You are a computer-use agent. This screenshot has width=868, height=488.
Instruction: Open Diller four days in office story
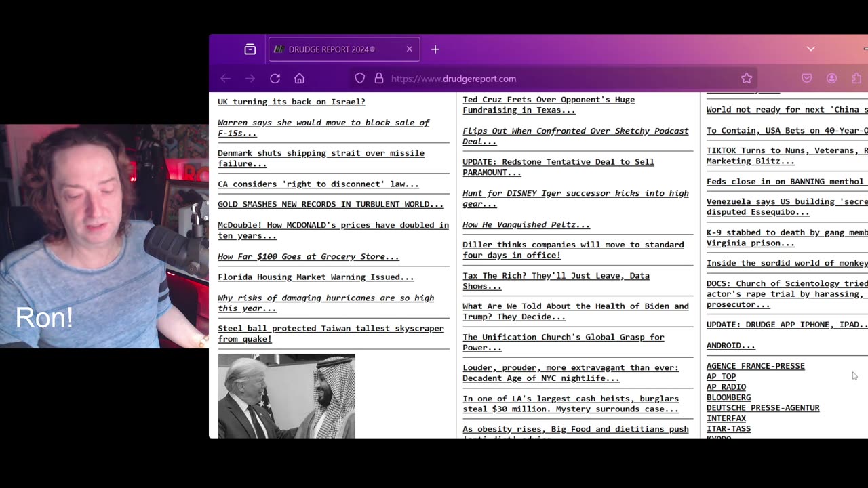573,249
